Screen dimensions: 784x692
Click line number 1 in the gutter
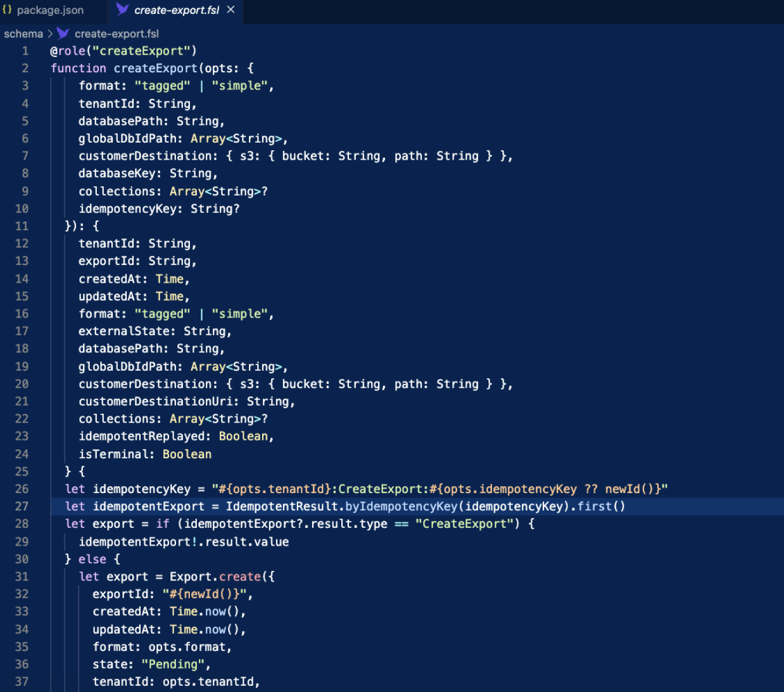tap(25, 51)
